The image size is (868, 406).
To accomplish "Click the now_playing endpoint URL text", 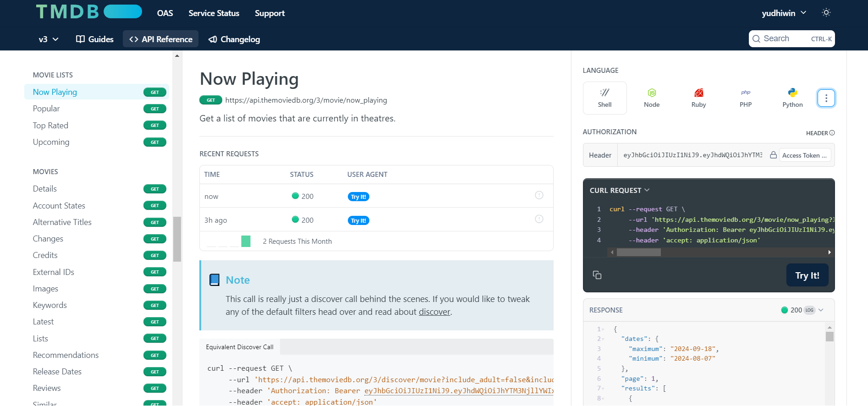I will 306,100.
